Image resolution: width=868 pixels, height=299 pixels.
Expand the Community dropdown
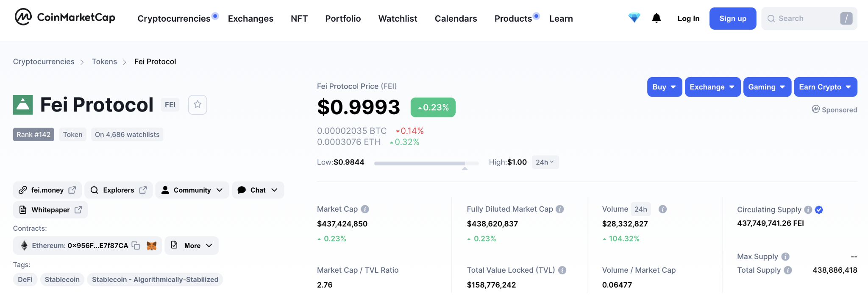click(192, 190)
